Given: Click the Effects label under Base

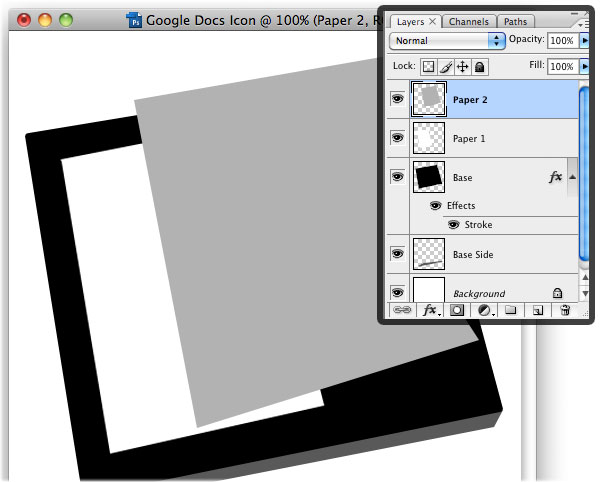Looking at the screenshot, I should [x=461, y=205].
